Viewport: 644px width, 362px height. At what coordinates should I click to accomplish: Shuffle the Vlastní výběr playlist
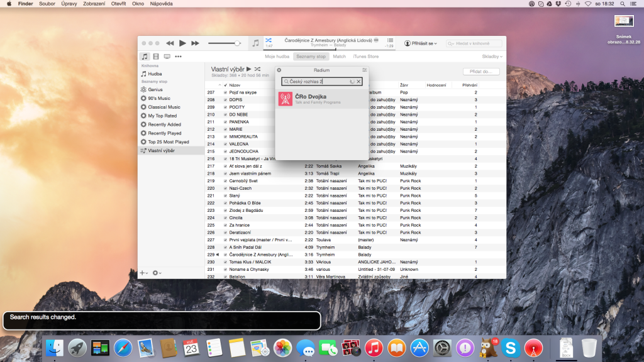pos(257,69)
